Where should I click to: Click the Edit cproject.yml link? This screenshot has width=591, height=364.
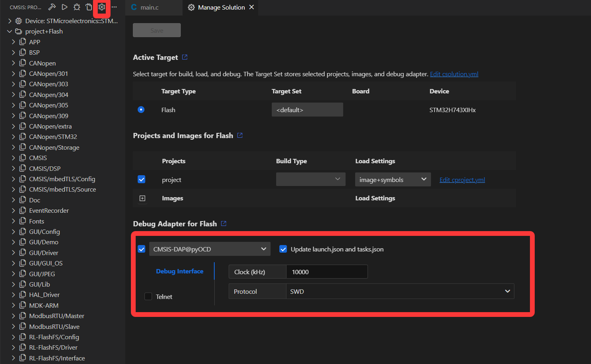click(x=462, y=180)
